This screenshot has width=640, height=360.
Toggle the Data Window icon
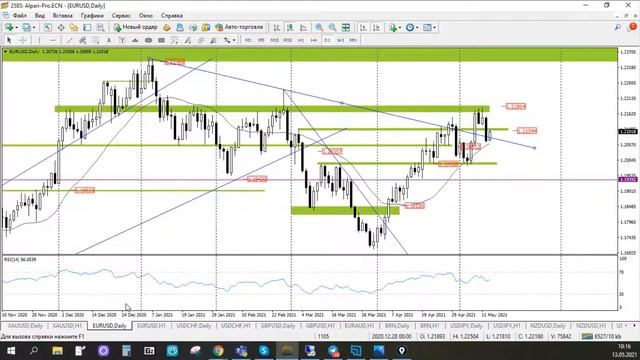point(61,27)
